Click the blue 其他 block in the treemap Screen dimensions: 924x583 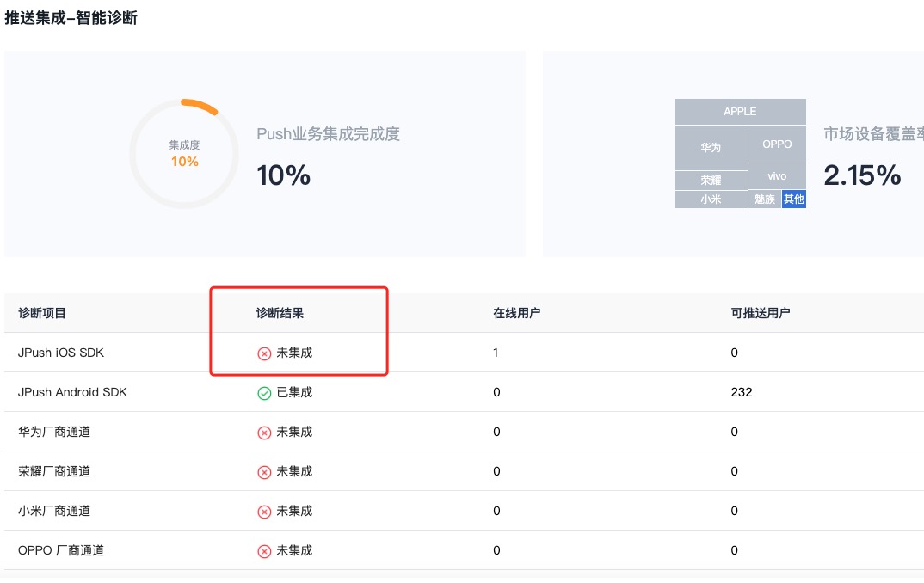click(x=793, y=199)
